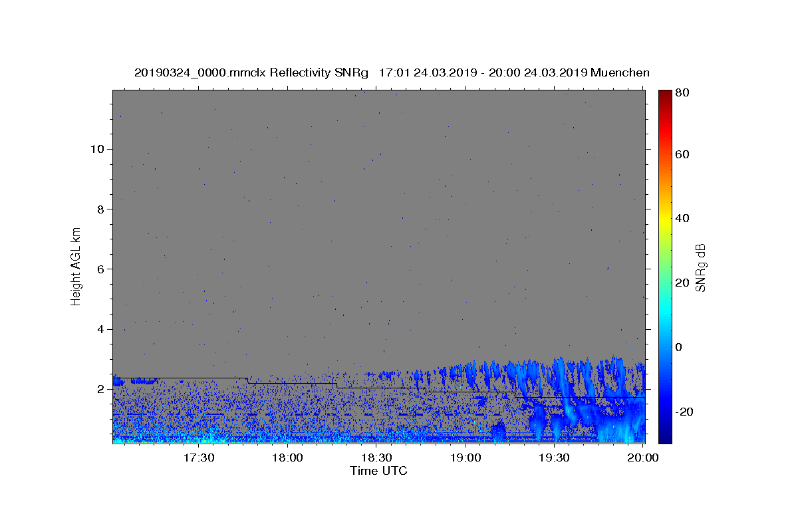798x532 pixels.
Task: Click the colorbar value 40
Action: (684, 218)
